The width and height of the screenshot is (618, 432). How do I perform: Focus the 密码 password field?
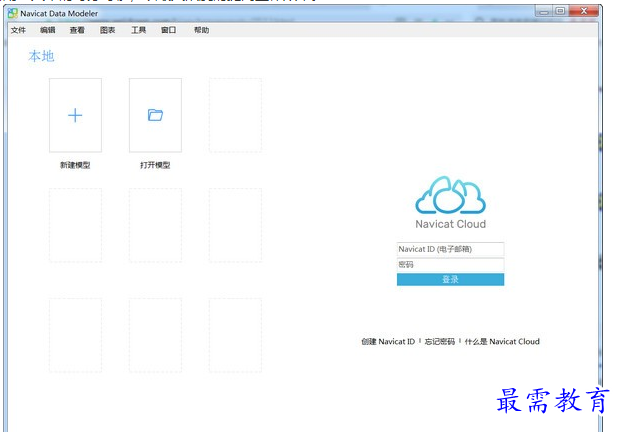coord(450,264)
